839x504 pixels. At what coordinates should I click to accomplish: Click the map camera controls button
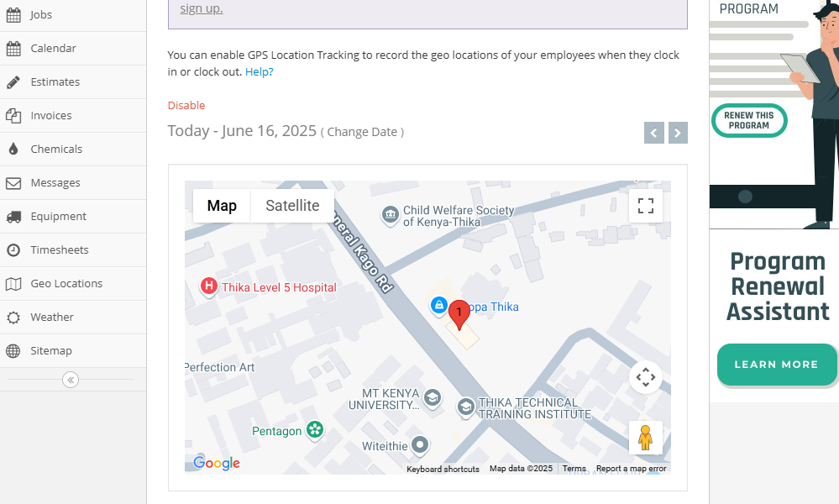646,377
